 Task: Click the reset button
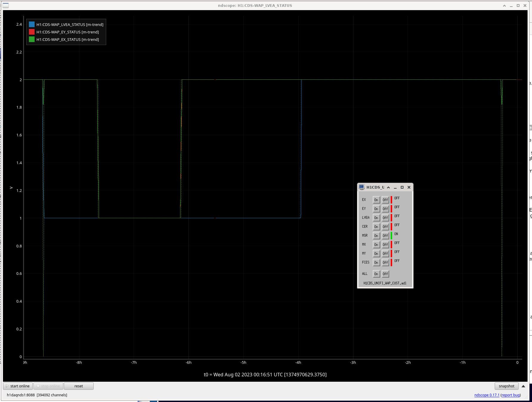pos(79,386)
